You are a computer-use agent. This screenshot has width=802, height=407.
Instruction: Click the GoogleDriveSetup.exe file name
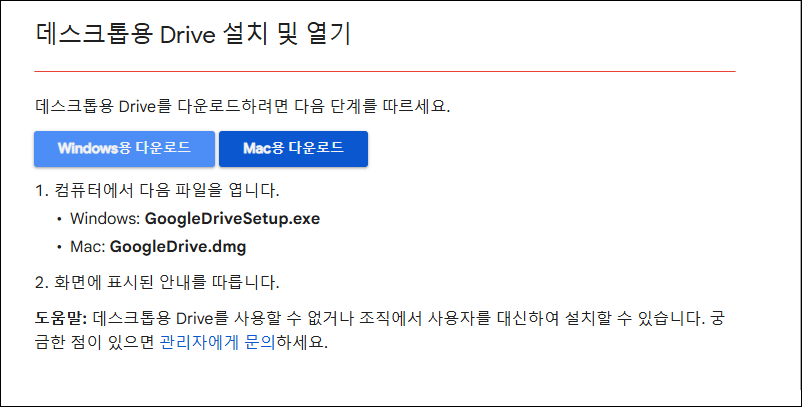coord(232,219)
